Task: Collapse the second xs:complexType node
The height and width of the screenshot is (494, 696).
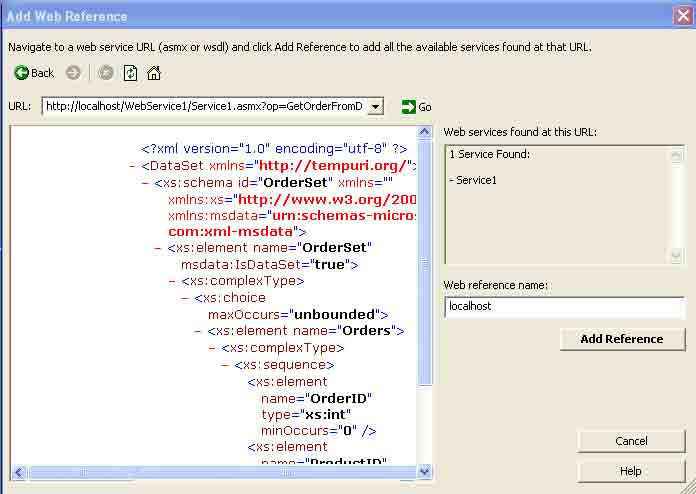Action: point(212,348)
